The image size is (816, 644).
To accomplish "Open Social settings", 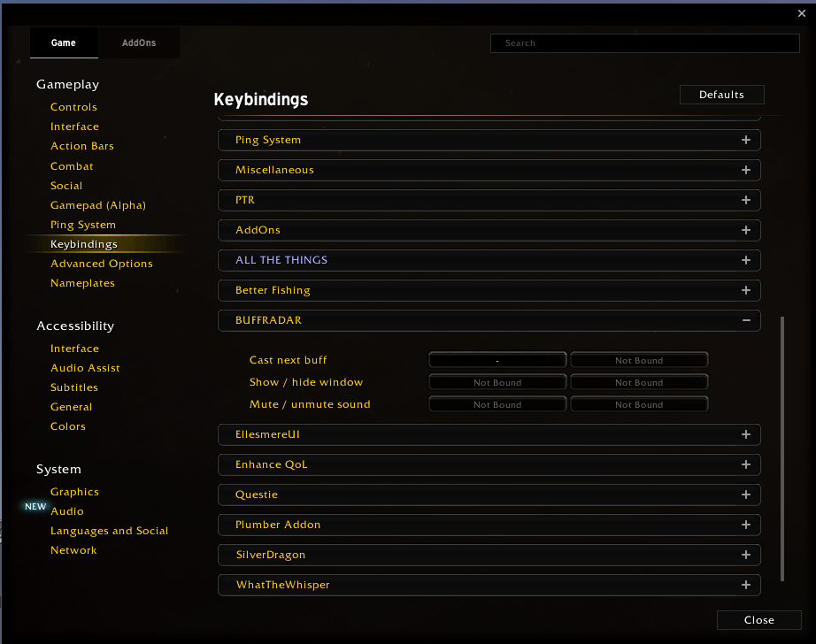I will tap(66, 186).
